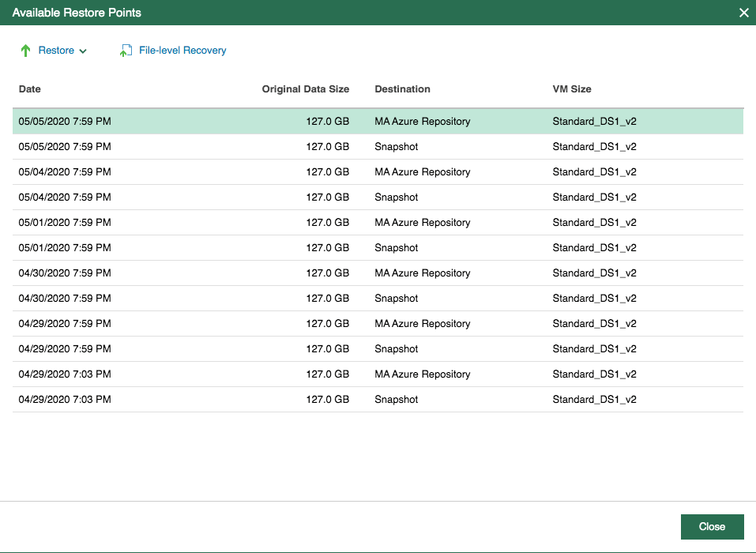Screen dimensions: 756x553
Task: Start File-level Recovery
Action: pyautogui.click(x=182, y=51)
